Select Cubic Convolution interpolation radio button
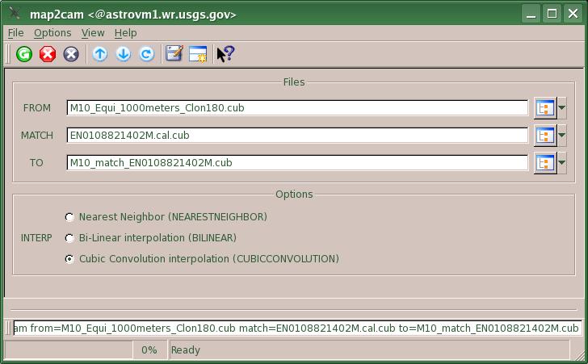The height and width of the screenshot is (364, 588). tap(69, 259)
